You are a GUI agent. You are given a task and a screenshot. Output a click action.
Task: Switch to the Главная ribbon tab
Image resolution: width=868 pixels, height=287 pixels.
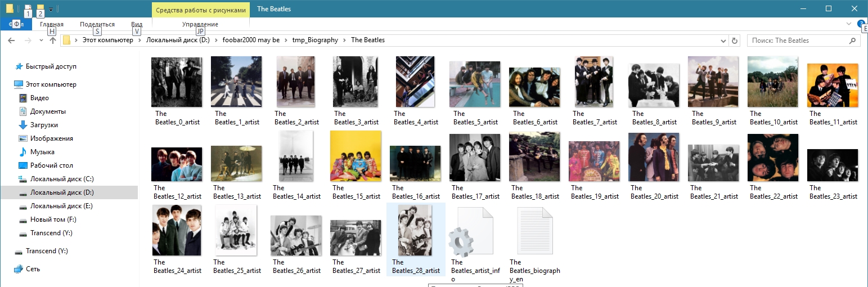click(x=52, y=24)
